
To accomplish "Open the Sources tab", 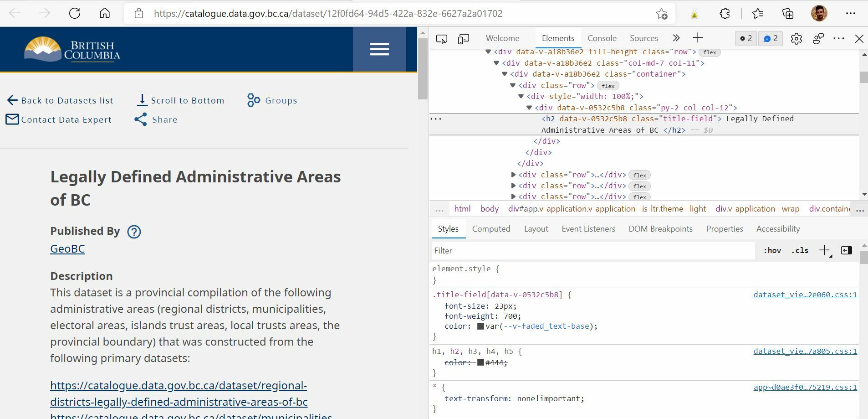I will coord(644,38).
